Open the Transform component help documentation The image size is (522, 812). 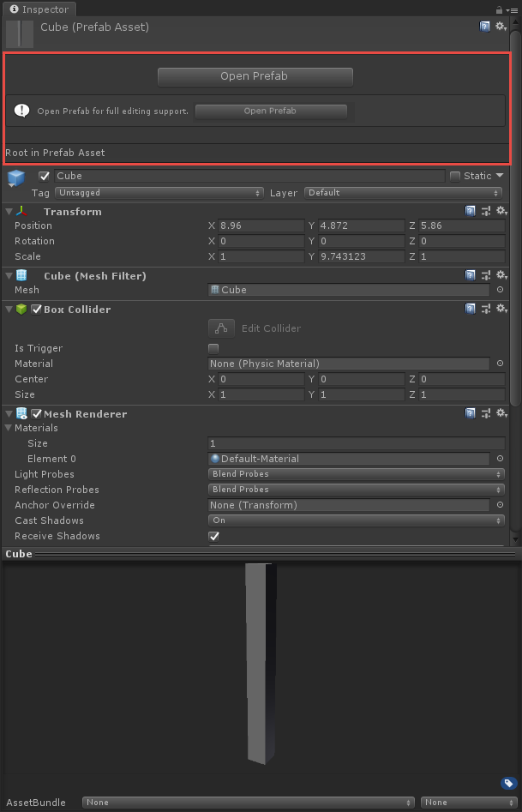click(x=471, y=211)
